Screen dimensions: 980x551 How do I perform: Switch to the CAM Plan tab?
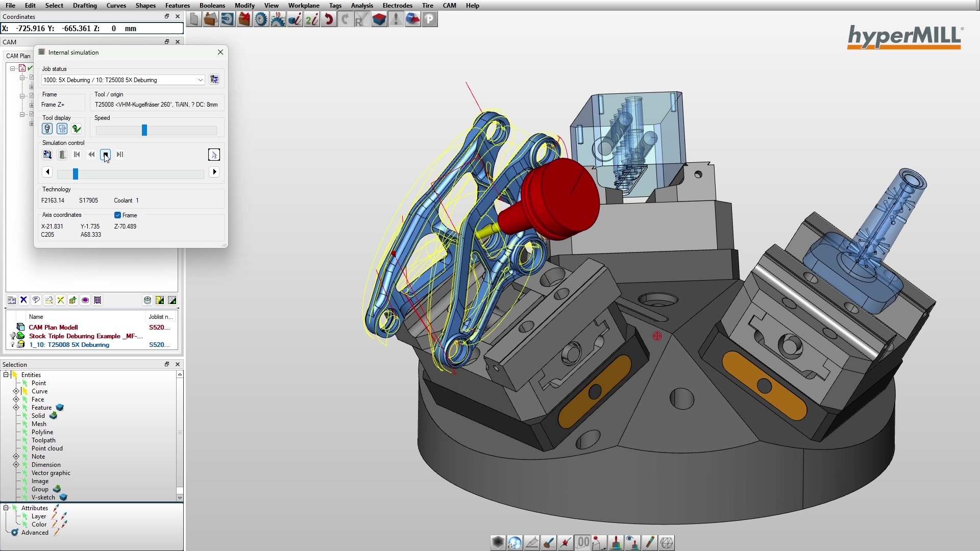click(x=18, y=56)
